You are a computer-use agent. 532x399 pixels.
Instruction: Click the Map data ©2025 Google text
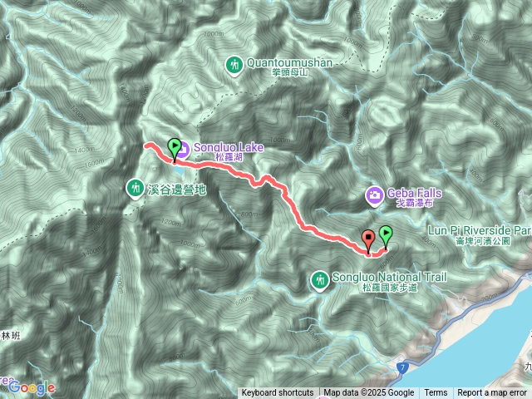point(369,393)
